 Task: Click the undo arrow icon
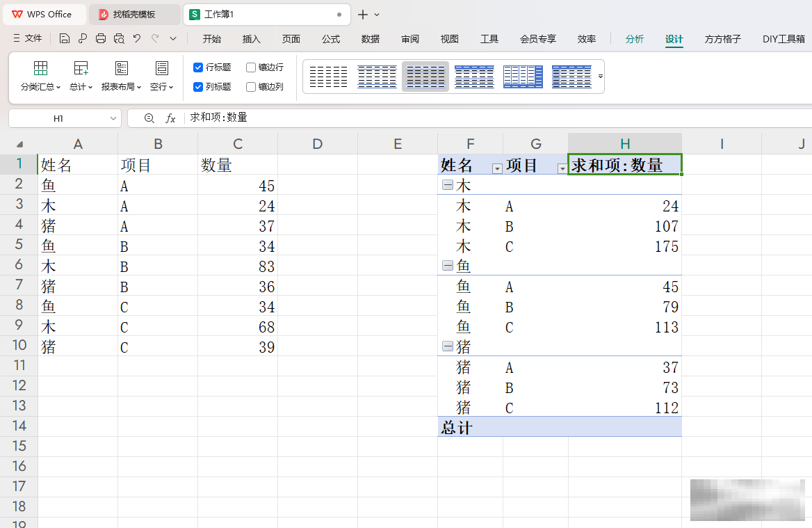coord(137,38)
